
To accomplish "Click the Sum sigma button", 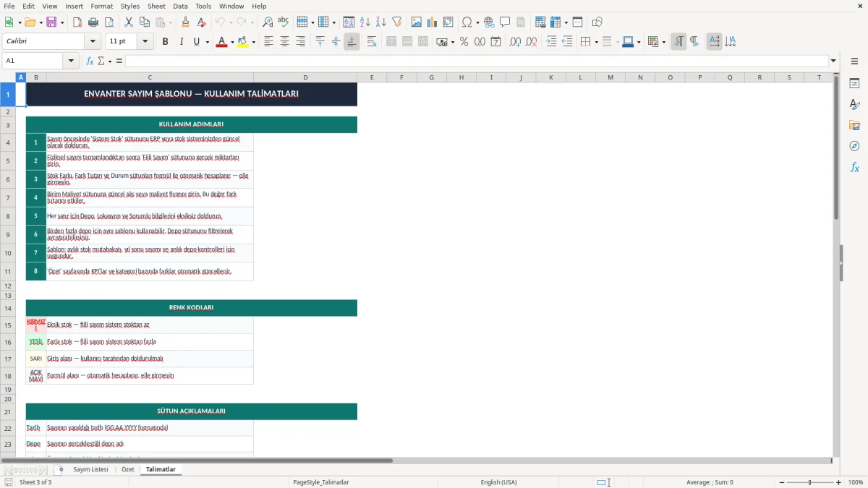I will coord(101,61).
